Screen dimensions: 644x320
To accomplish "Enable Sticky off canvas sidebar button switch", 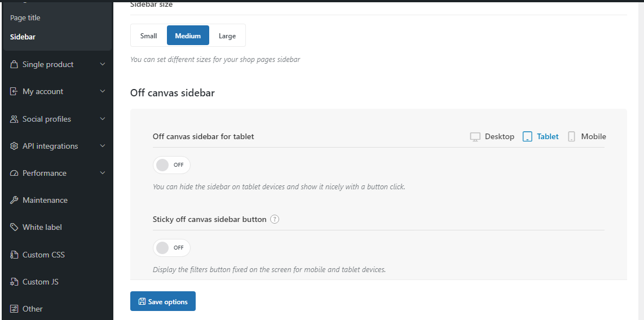I will pos(171,248).
